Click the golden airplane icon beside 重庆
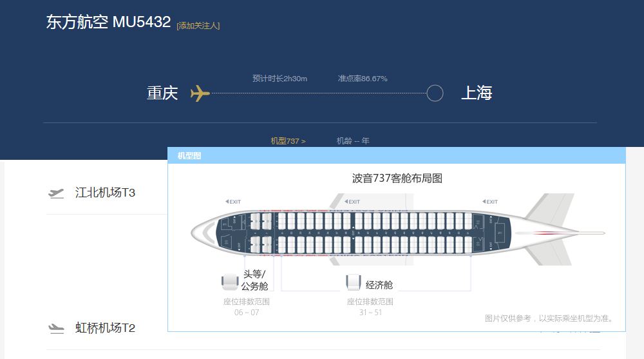Screen dimensions: 644x359 (x=200, y=93)
